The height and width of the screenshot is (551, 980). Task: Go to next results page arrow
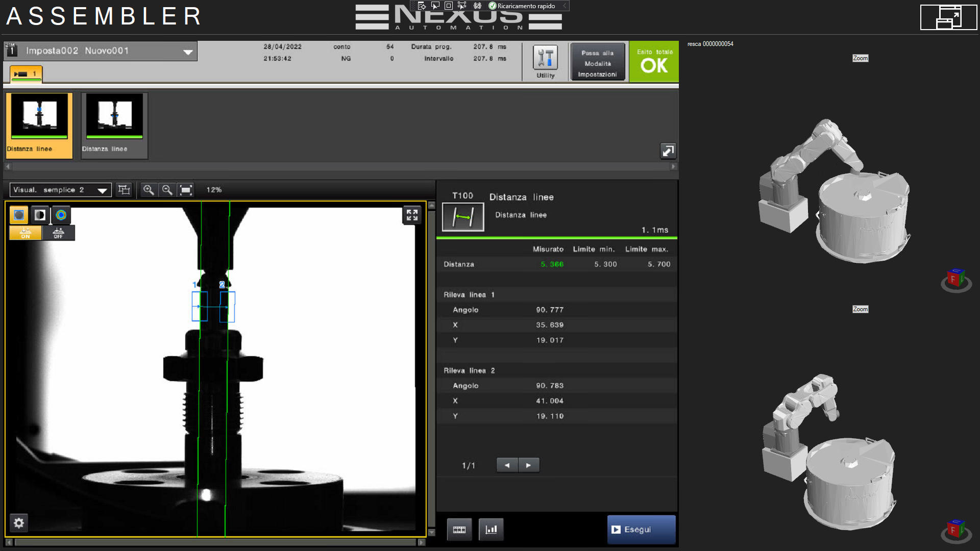pos(529,465)
